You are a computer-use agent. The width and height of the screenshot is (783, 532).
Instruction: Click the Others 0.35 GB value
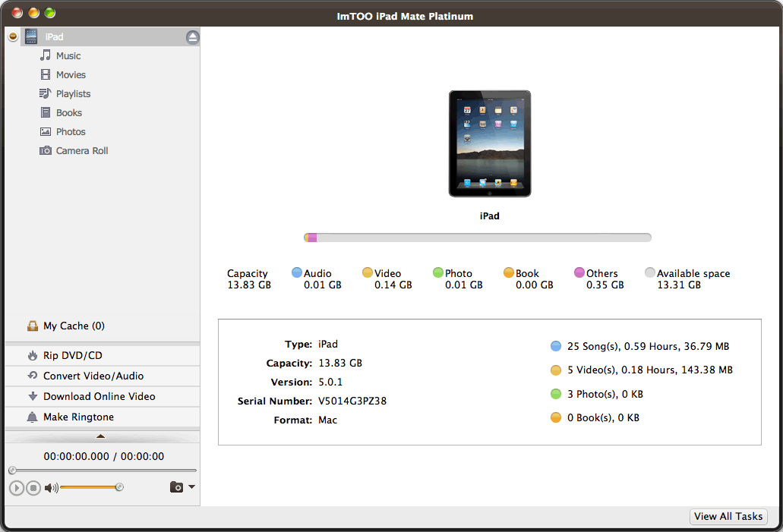[x=605, y=285]
